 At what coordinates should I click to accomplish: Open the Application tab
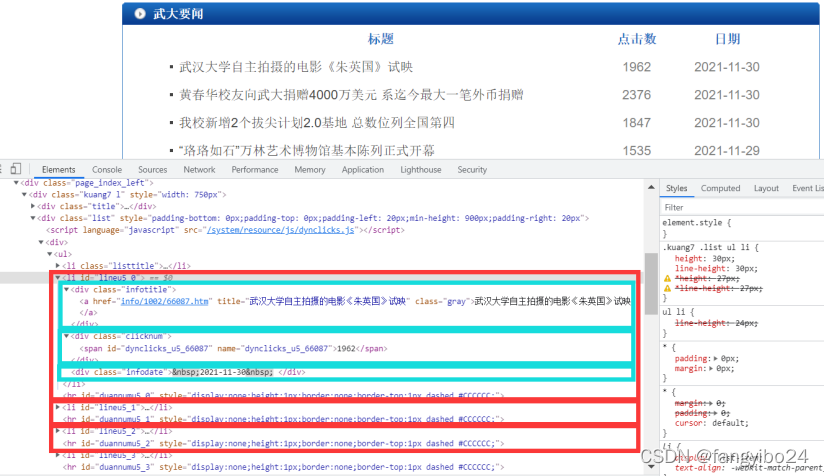[x=363, y=170]
